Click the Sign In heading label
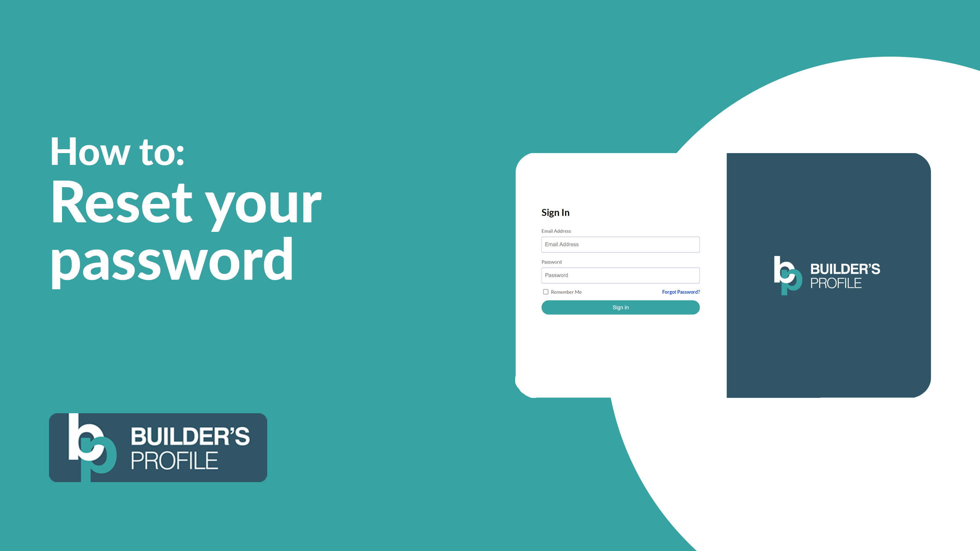The height and width of the screenshot is (551, 980). (x=555, y=212)
